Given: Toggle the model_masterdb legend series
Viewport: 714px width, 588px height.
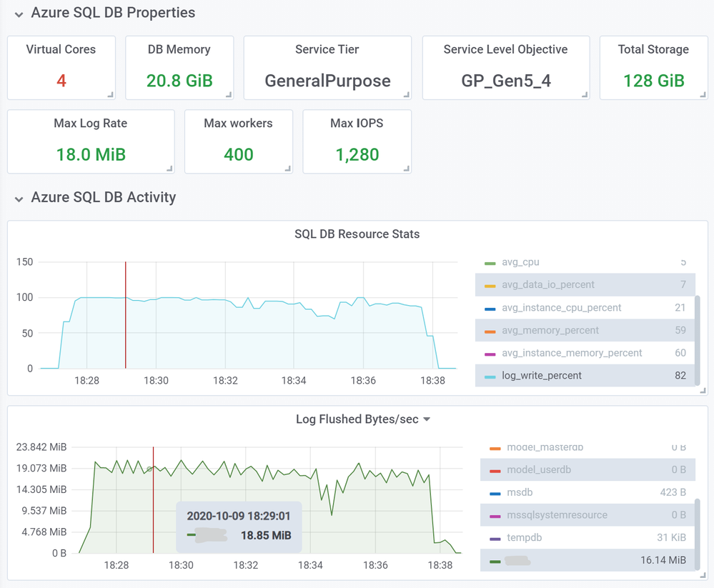Looking at the screenshot, I should tap(545, 447).
